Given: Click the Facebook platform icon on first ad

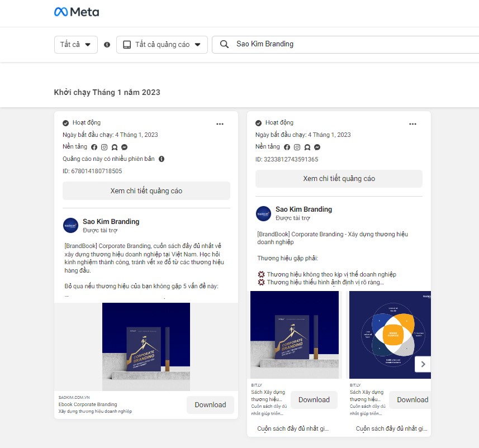Looking at the screenshot, I should click(94, 147).
